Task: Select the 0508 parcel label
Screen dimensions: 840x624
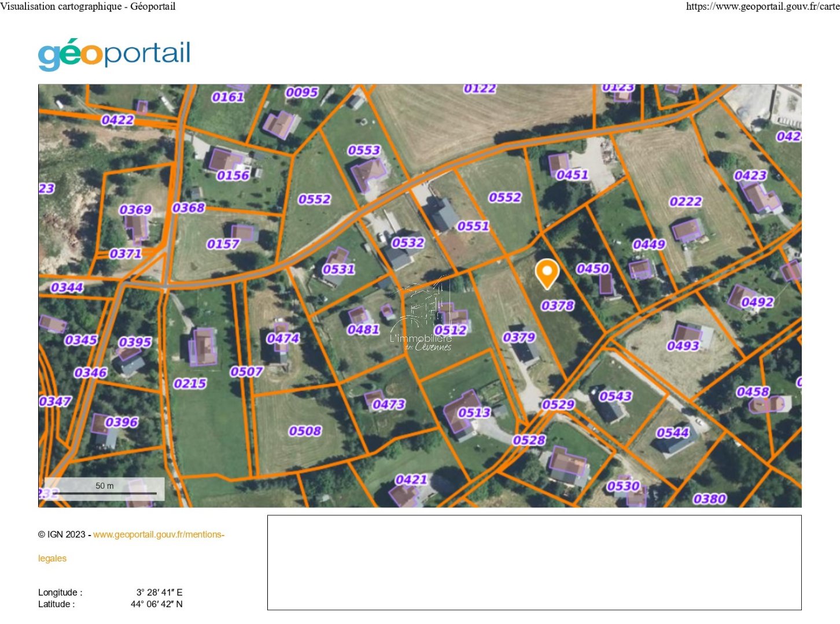Action: tap(305, 431)
